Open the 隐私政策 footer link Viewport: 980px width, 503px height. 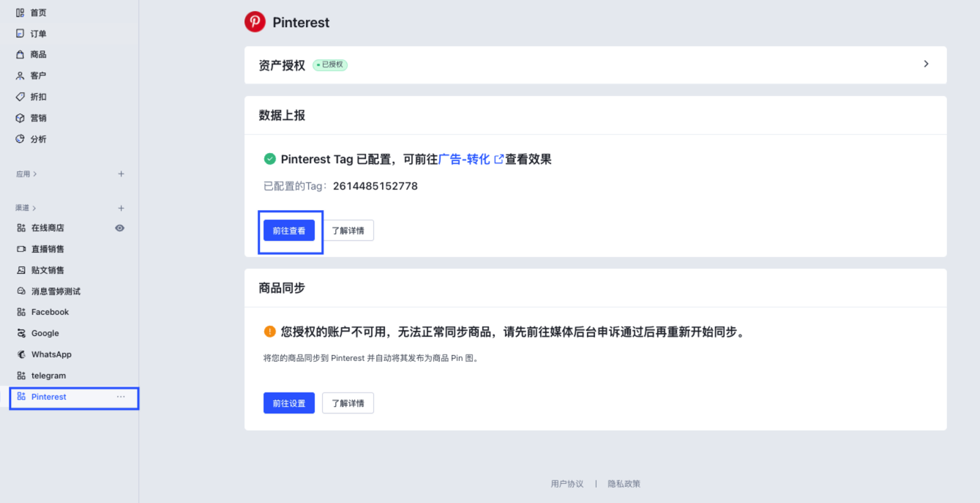coord(624,484)
